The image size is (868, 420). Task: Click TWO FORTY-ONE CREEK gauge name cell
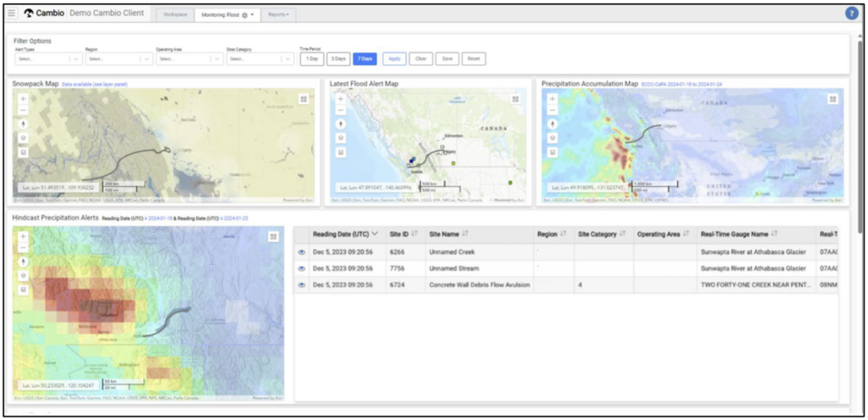pyautogui.click(x=756, y=285)
